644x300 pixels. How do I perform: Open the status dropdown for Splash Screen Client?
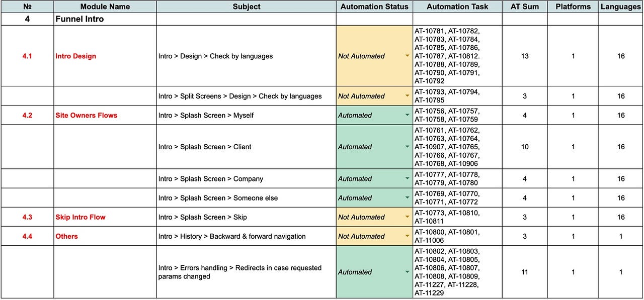tap(407, 147)
